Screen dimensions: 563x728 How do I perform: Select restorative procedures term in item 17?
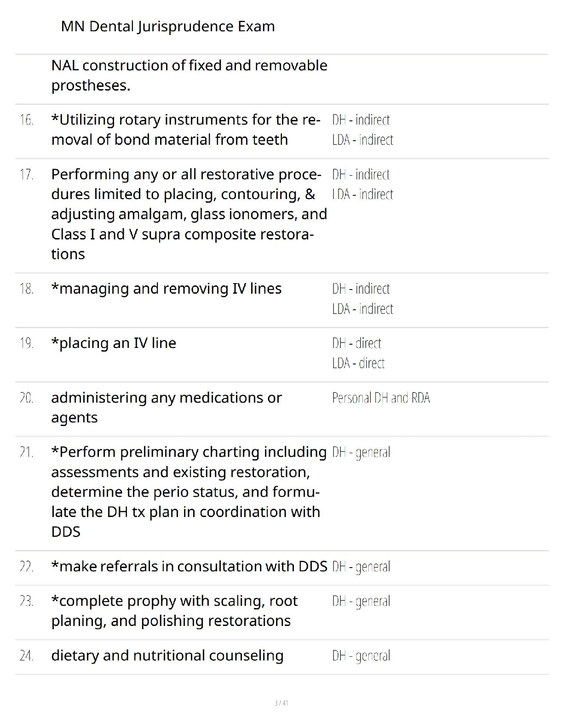(x=189, y=214)
